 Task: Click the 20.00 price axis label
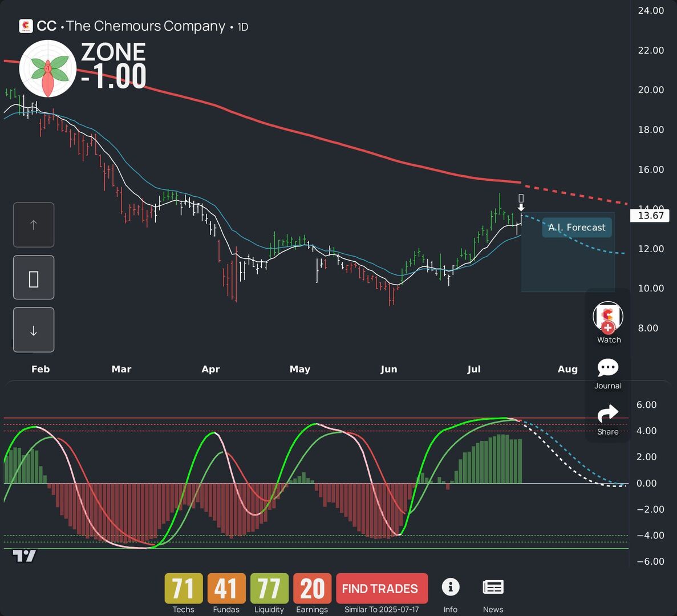point(651,90)
